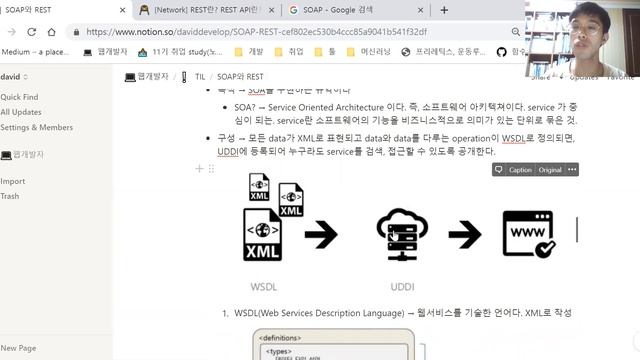Viewport: 640px width, 360px height.
Task: Click the UDDI label under image
Action: tap(402, 287)
